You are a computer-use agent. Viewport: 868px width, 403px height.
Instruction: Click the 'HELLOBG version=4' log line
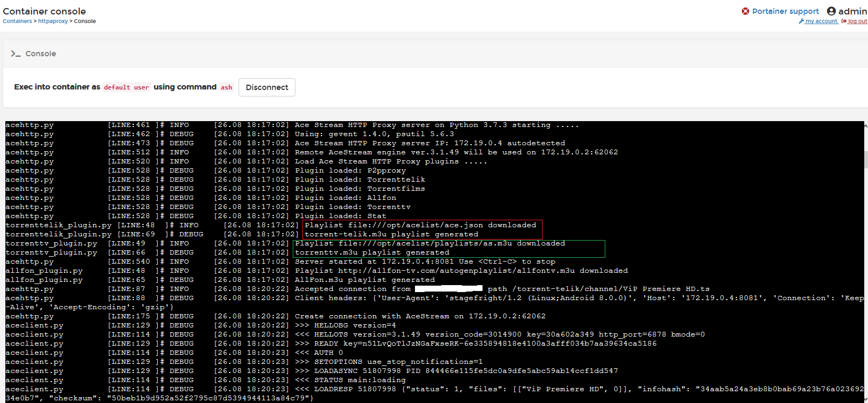tap(345, 325)
